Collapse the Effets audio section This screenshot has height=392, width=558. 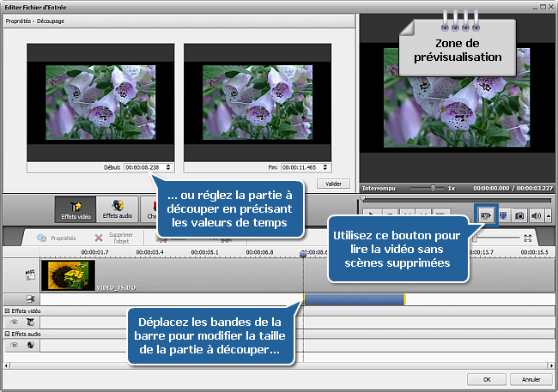(7, 334)
